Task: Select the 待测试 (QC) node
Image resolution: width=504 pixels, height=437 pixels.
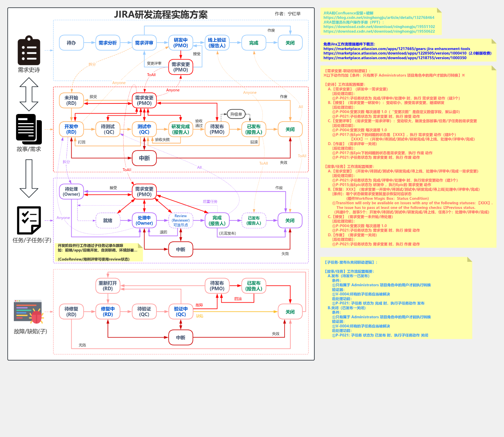Action: tap(108, 129)
